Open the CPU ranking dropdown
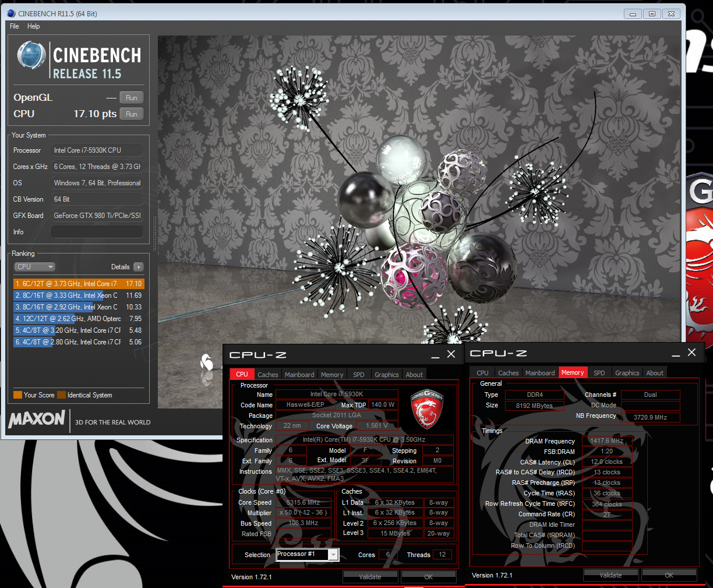This screenshot has width=713, height=588. coord(34,267)
